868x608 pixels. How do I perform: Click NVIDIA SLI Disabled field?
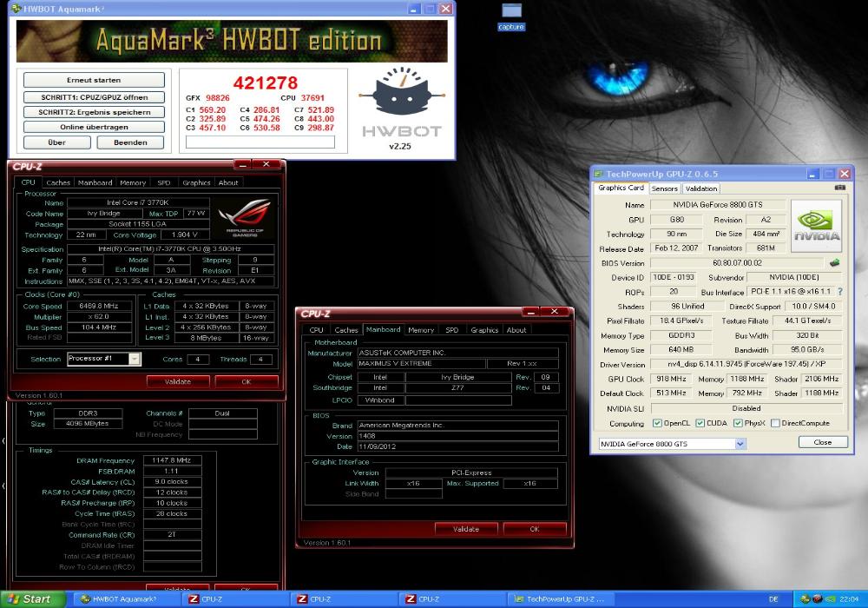pos(746,408)
